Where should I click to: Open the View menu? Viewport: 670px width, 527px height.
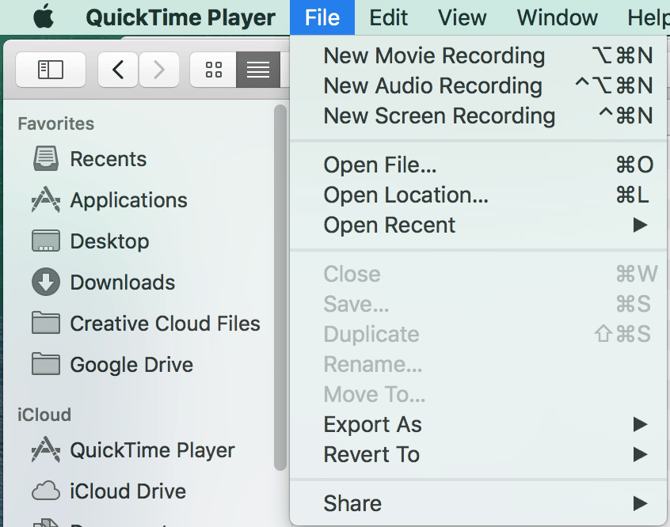[x=462, y=18]
